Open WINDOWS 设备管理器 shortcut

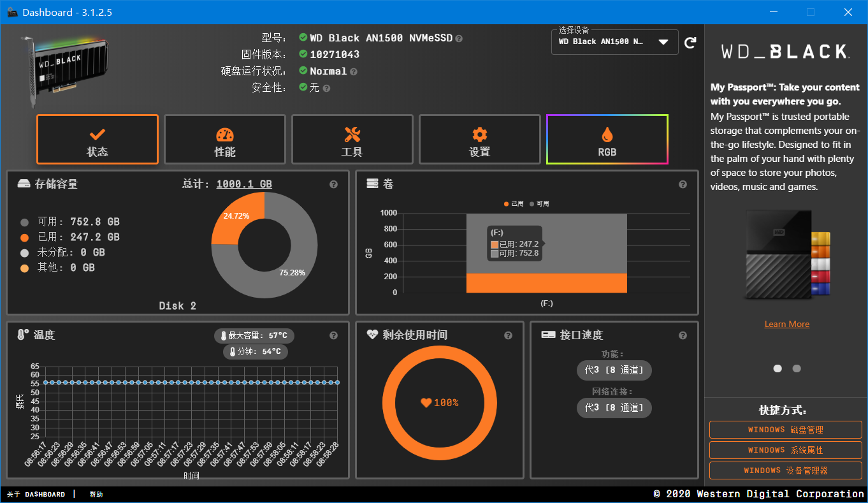click(x=786, y=470)
